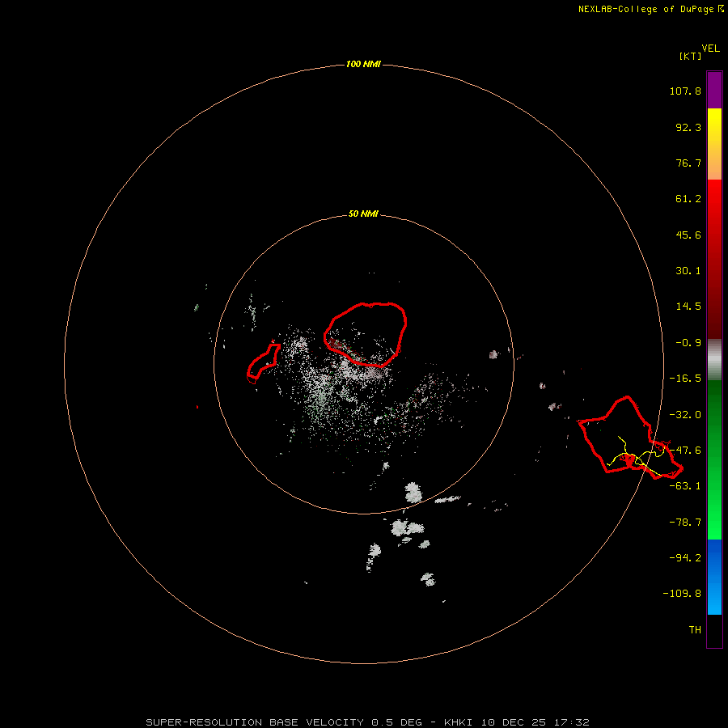Click the 61.2 scale label

(688, 199)
